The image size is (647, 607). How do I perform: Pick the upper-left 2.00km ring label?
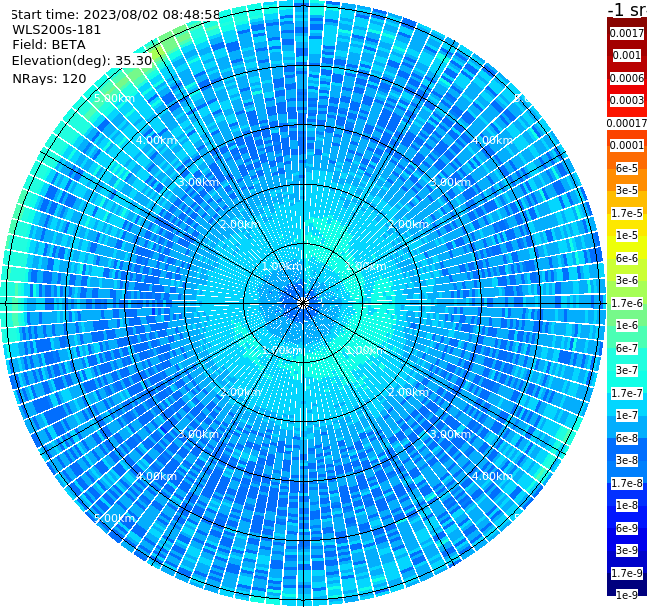coord(241,224)
